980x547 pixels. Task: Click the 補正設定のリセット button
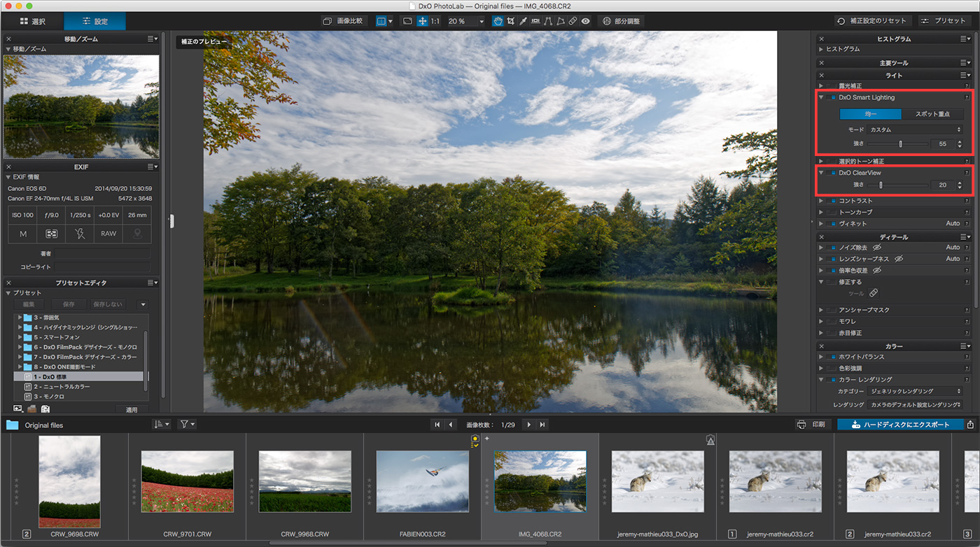[874, 21]
